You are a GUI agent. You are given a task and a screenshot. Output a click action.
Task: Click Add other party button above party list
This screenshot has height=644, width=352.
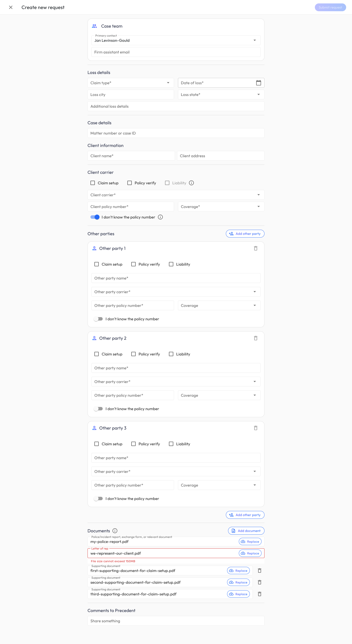[245, 234]
